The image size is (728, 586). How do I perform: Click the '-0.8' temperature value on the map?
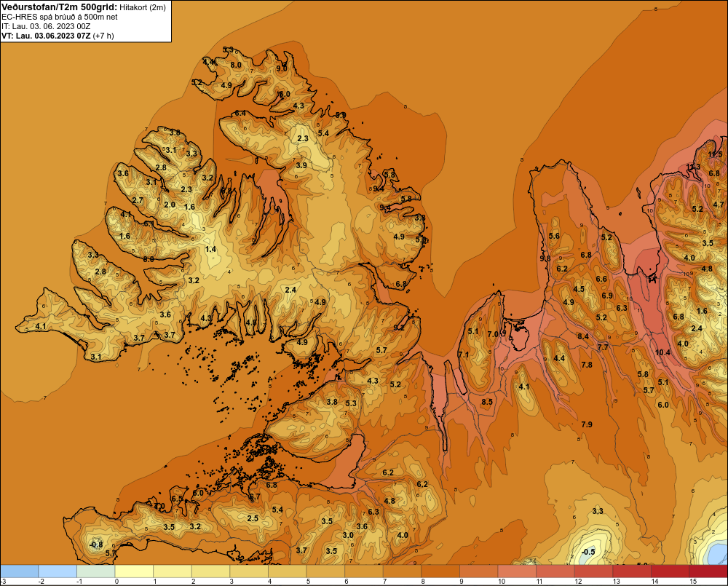[95, 545]
